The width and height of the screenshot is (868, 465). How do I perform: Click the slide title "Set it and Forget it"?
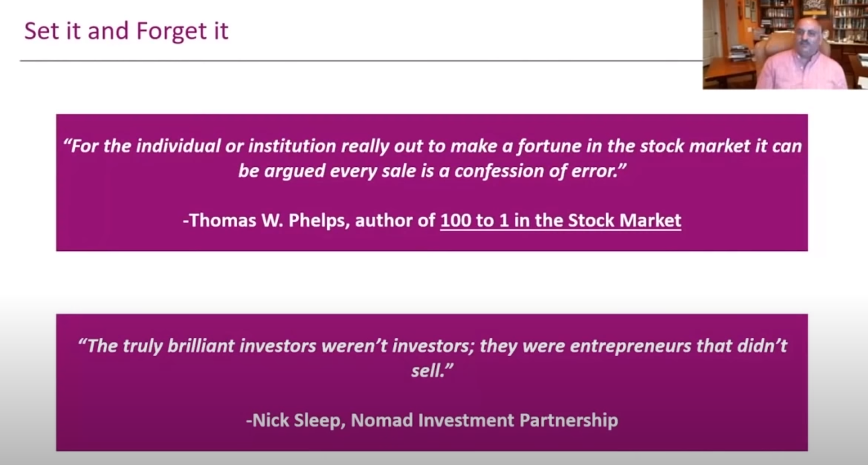coord(126,31)
